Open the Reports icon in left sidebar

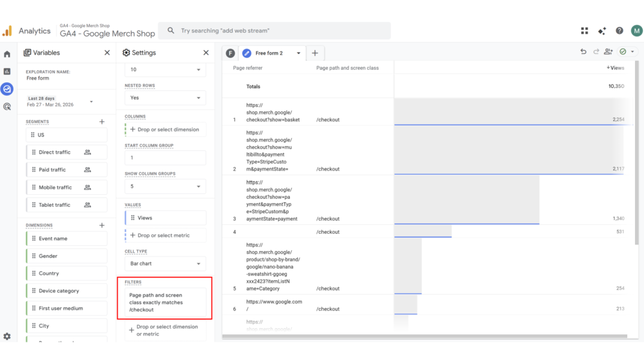tap(7, 72)
